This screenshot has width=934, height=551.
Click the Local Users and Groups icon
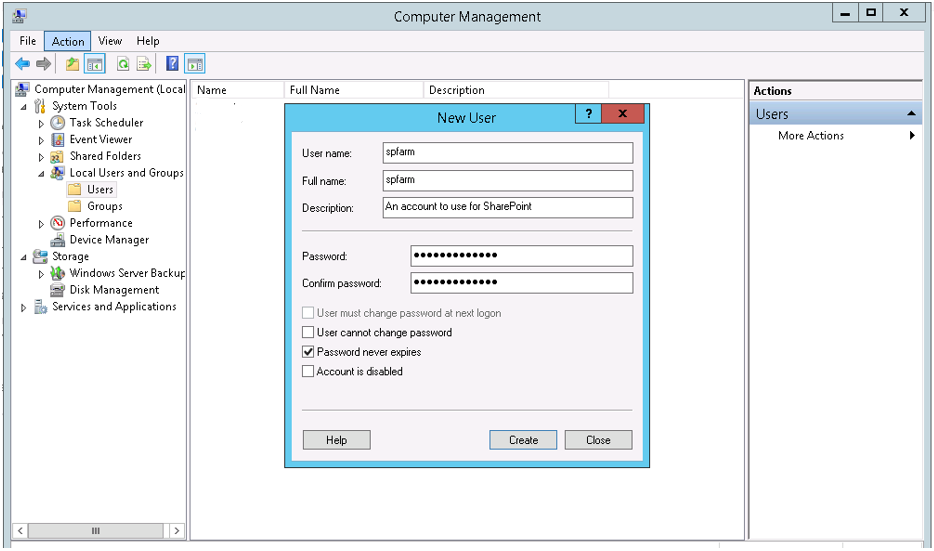57,173
